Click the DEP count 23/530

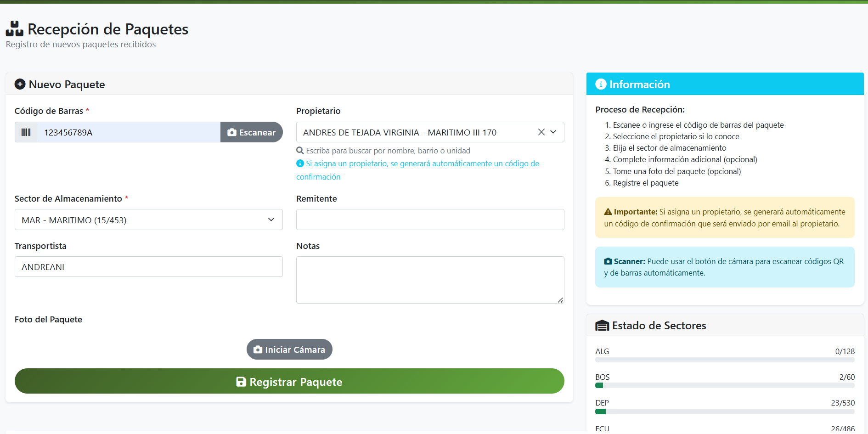[x=843, y=403]
